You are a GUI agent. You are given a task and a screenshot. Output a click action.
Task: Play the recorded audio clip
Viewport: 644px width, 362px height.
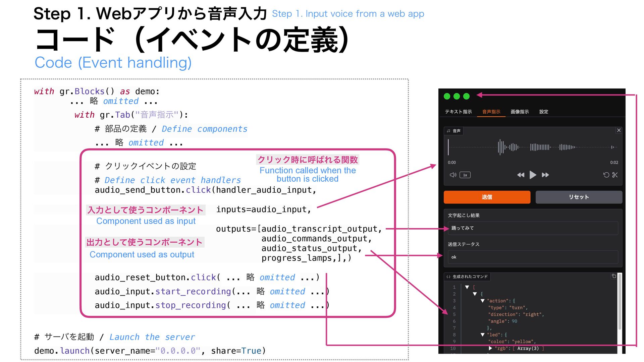coord(533,175)
